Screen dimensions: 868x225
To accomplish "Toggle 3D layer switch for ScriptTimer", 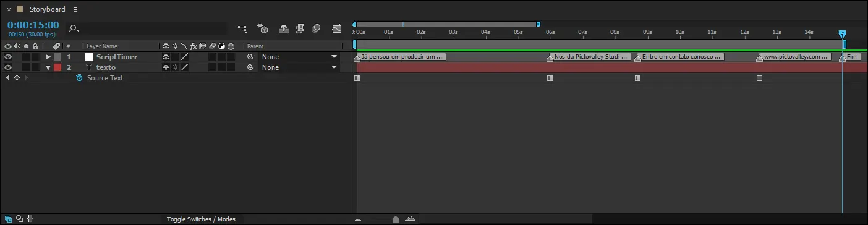I will pos(231,57).
